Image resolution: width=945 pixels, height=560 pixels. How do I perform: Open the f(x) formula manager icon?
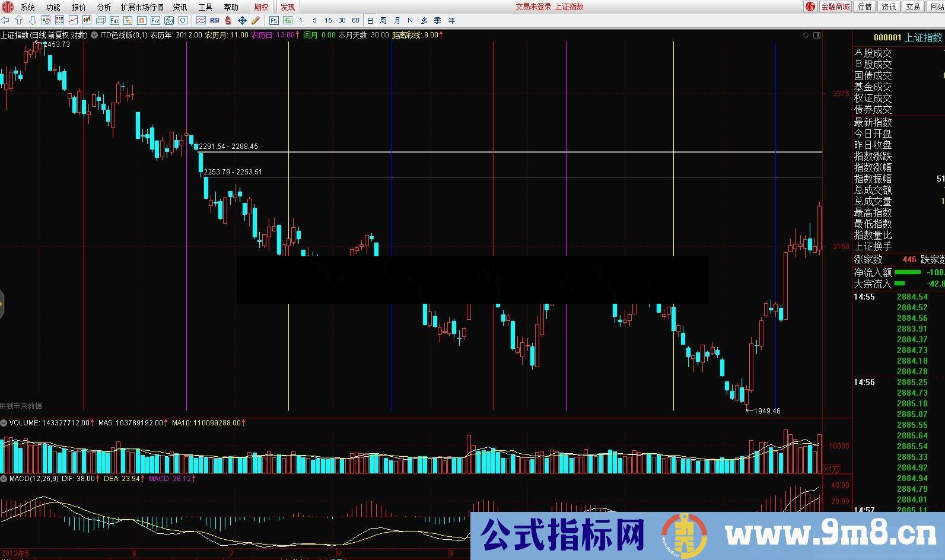click(x=169, y=20)
